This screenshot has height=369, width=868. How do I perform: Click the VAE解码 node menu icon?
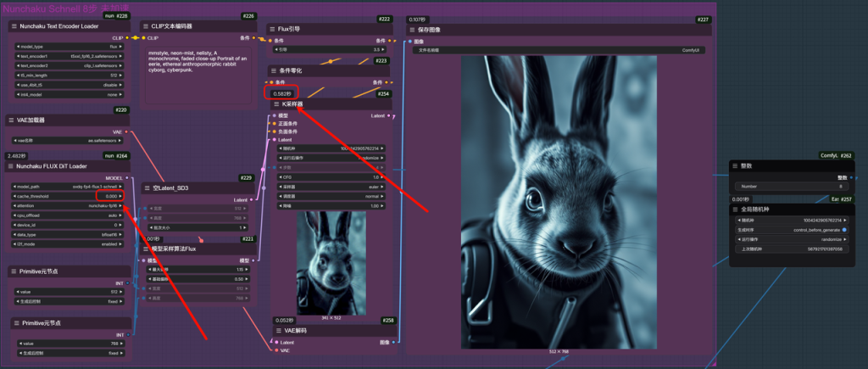[x=276, y=331]
